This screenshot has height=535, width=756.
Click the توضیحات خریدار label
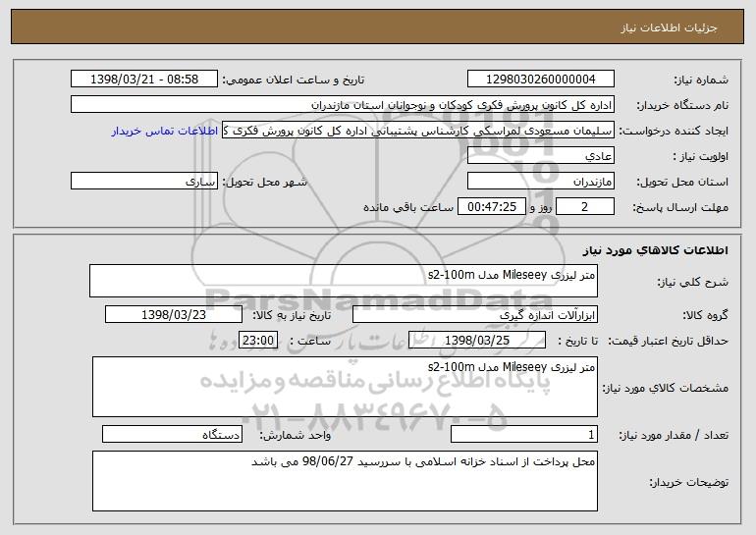[x=689, y=482]
